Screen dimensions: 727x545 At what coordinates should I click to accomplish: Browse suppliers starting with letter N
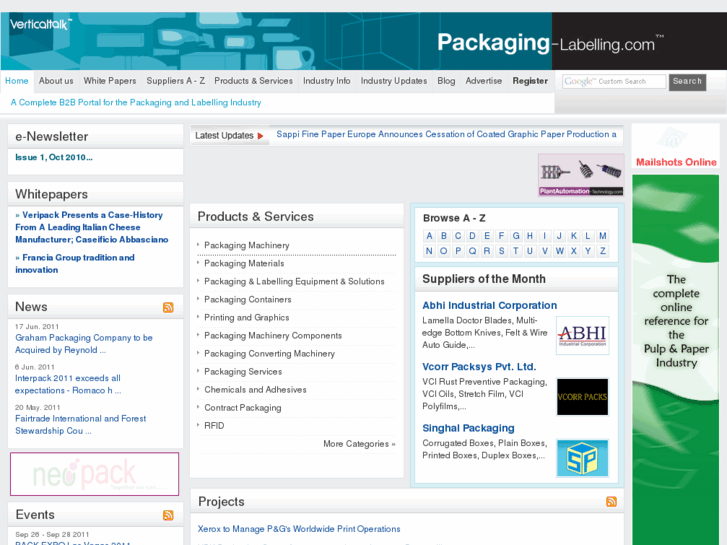click(x=429, y=251)
